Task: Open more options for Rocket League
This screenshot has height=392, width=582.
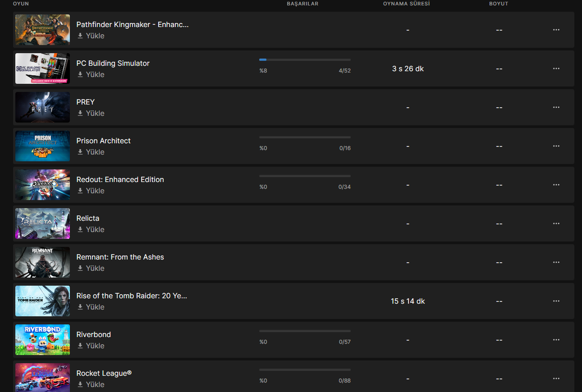Action: point(556,378)
